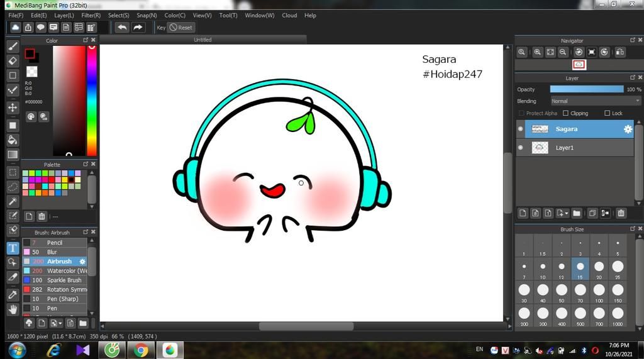Select the Gradient tool
The height and width of the screenshot is (359, 644).
[x=13, y=155]
